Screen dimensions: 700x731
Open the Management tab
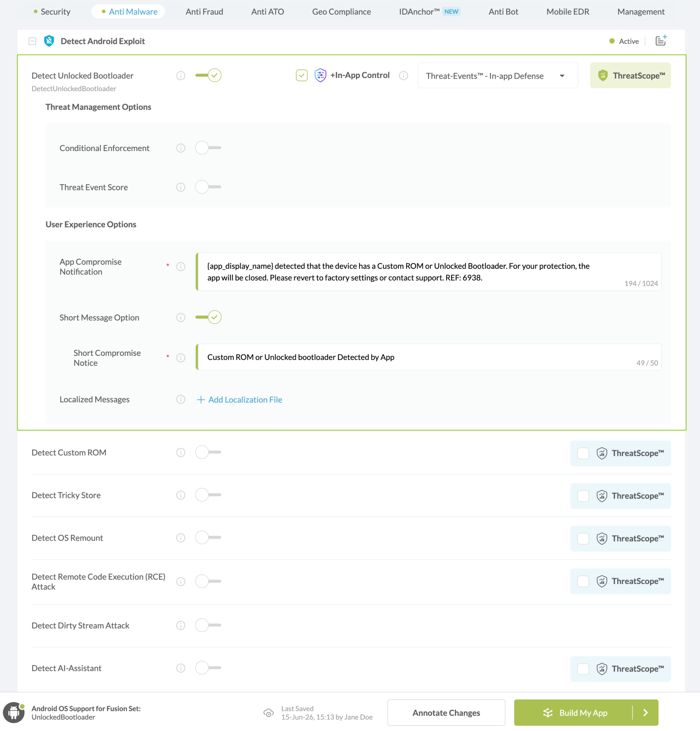(x=641, y=12)
